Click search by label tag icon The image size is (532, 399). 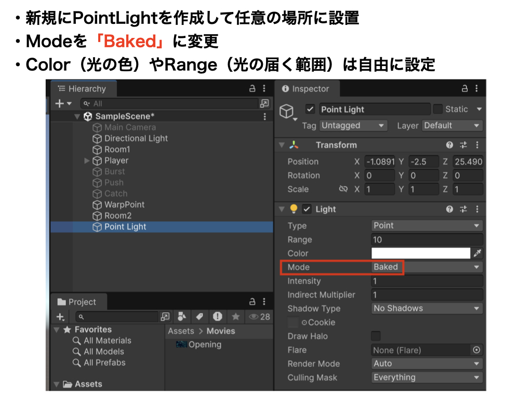(199, 316)
